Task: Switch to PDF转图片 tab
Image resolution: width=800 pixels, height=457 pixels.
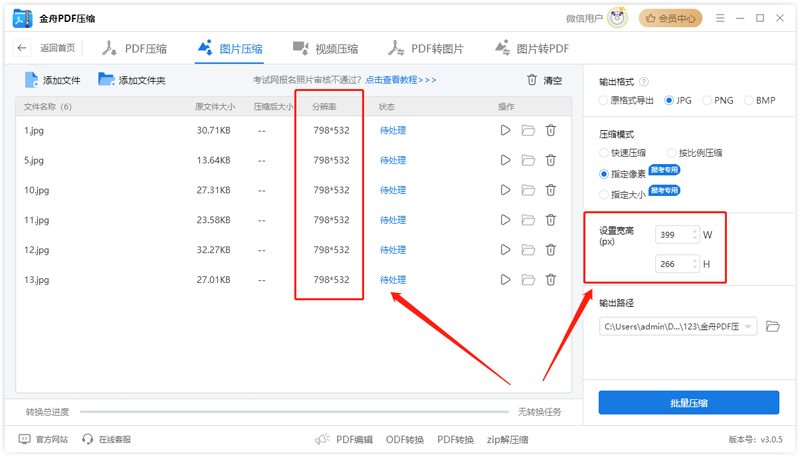Action: click(426, 48)
